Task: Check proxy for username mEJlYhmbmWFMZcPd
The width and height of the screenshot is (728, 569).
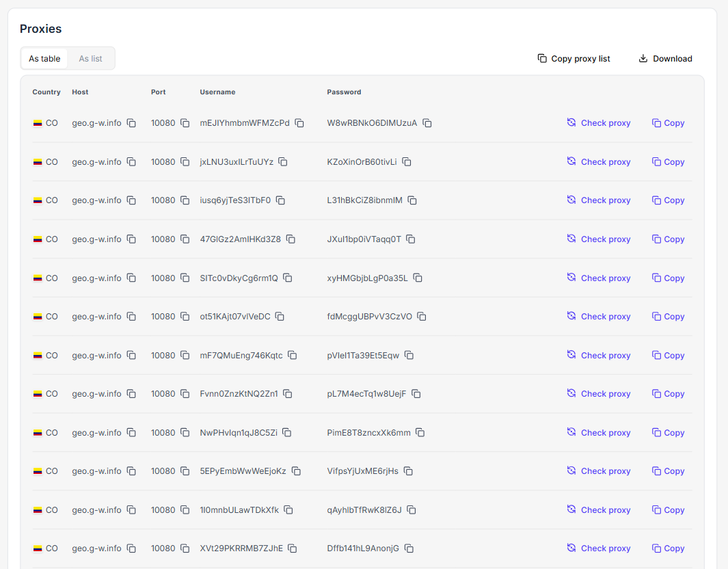Action: (599, 123)
